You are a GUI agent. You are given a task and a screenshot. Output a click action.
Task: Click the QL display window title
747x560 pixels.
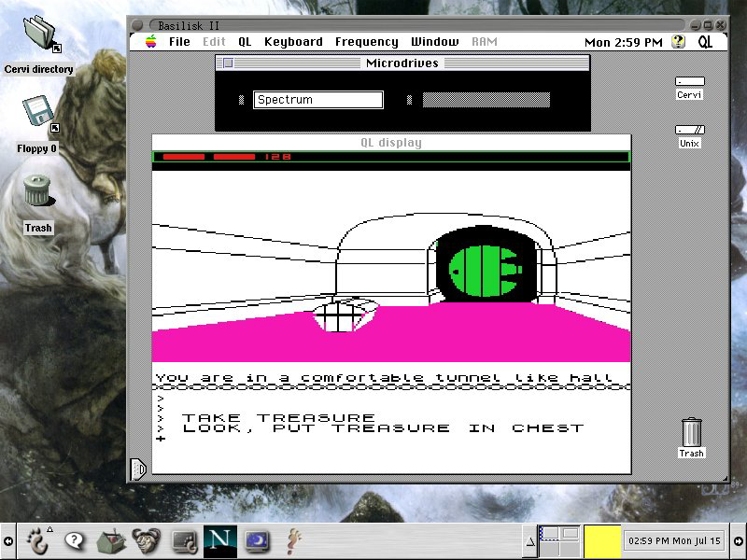coord(391,143)
